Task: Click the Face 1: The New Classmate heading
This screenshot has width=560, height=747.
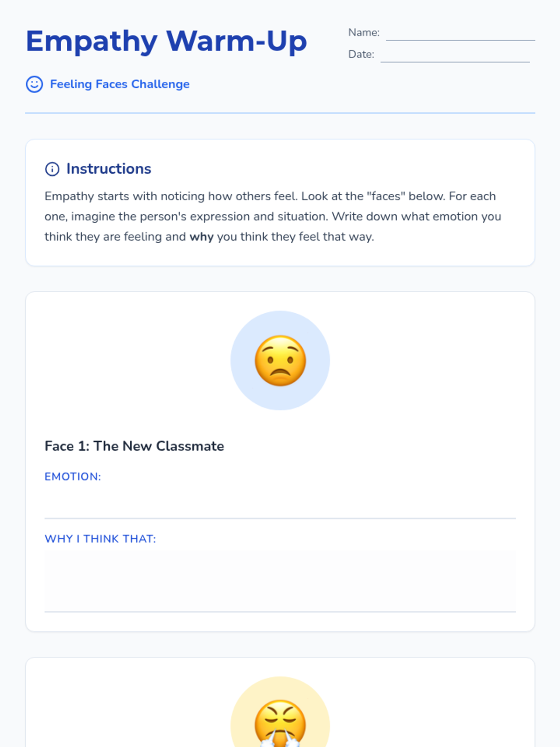Action: click(134, 446)
